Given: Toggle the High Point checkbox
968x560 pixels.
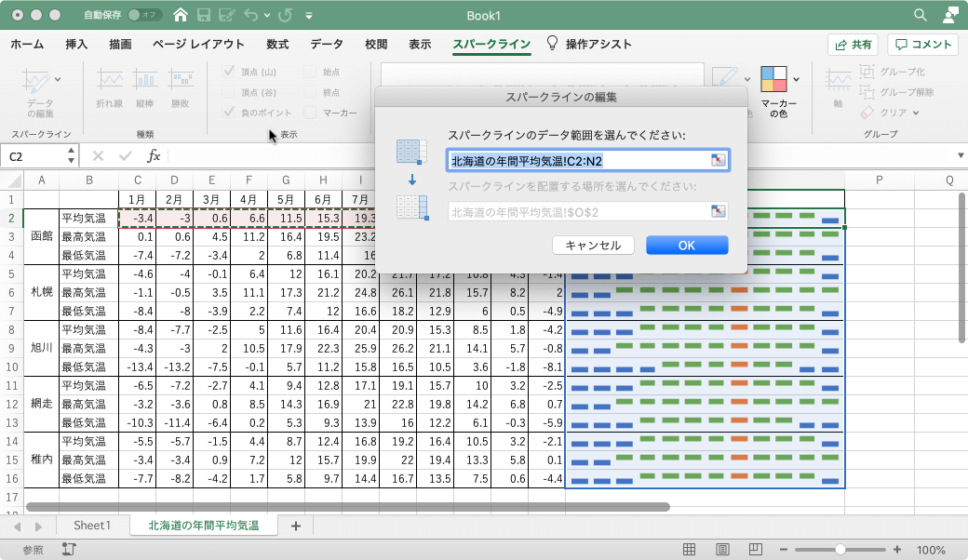Looking at the screenshot, I should point(228,72).
